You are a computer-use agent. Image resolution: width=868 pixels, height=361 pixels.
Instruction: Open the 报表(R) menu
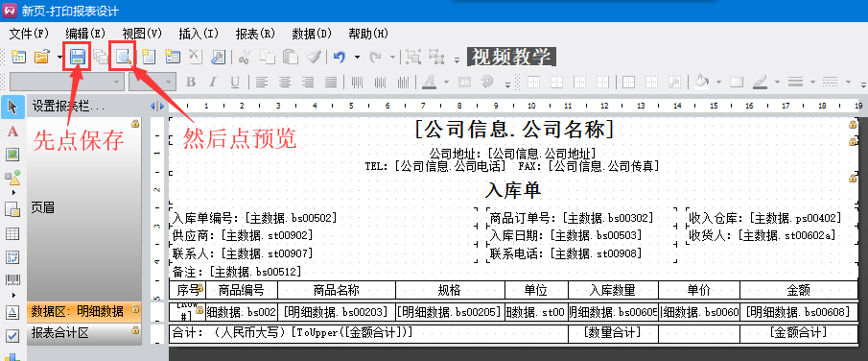[255, 34]
